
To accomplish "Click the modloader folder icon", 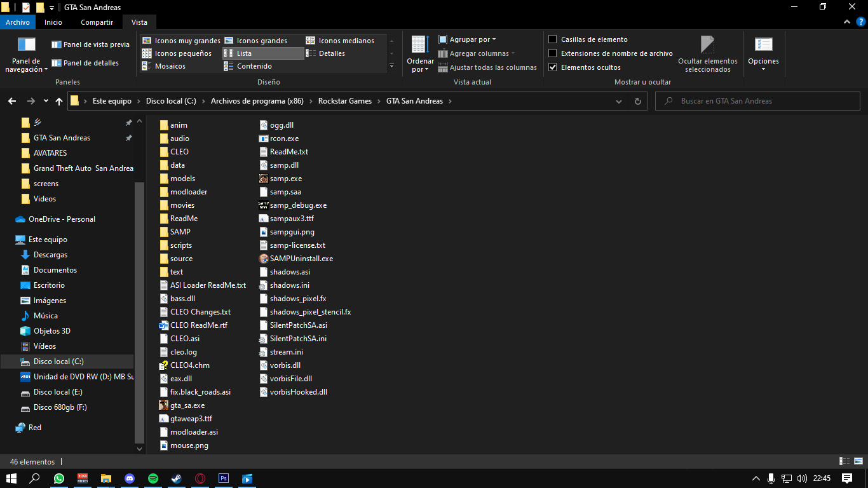I will click(164, 192).
